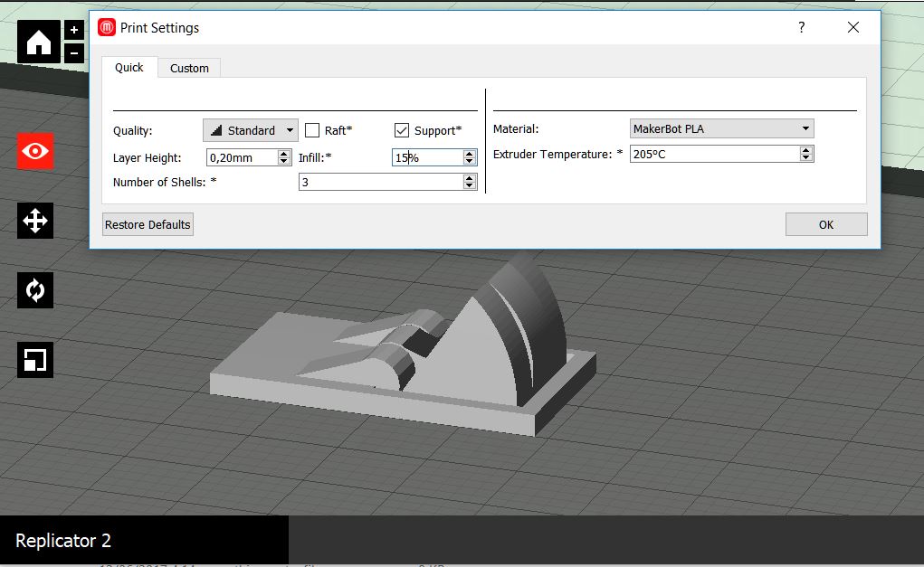The width and height of the screenshot is (924, 567).
Task: Click the MakerBot logo in title bar
Action: (107, 27)
